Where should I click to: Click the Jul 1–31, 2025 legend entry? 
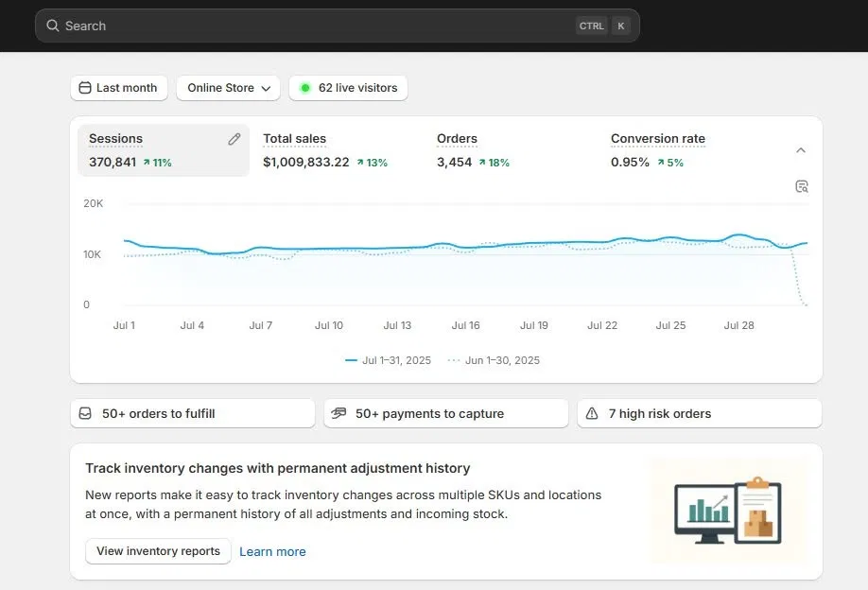[388, 360]
